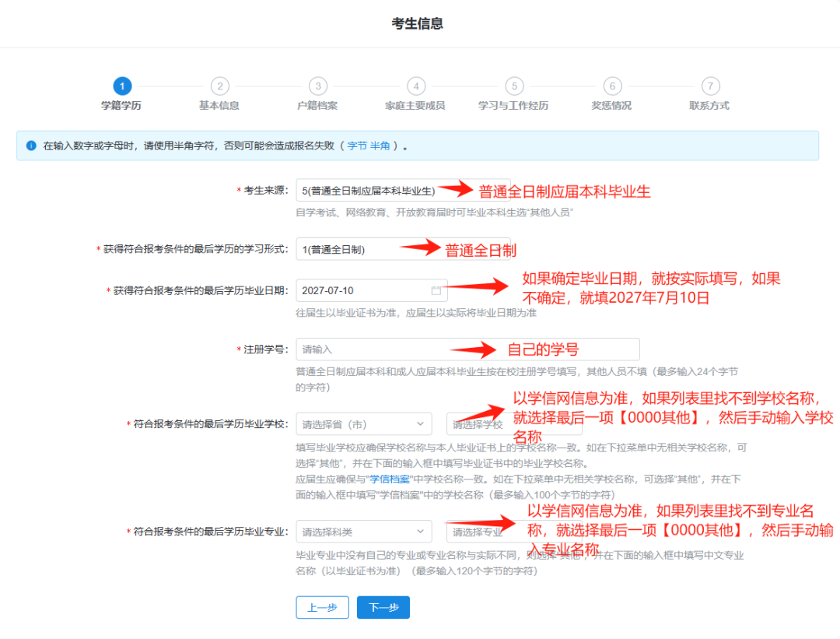Go to step 4 circle 家庭主要成员
Image resolution: width=840 pixels, height=639 pixels.
416,86
